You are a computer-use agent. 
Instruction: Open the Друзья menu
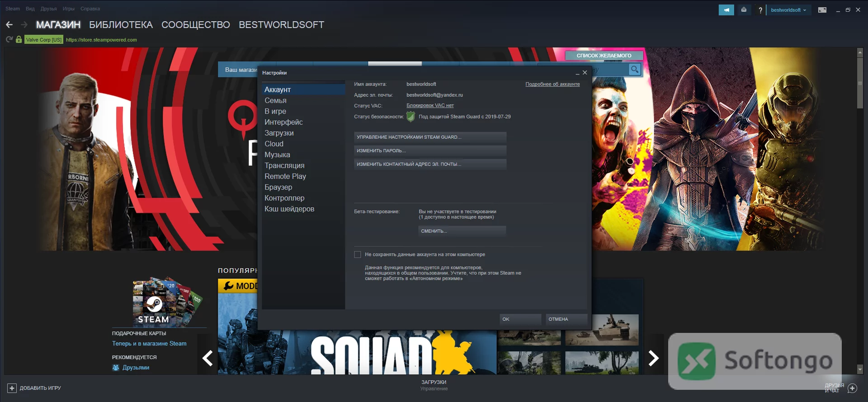click(48, 9)
